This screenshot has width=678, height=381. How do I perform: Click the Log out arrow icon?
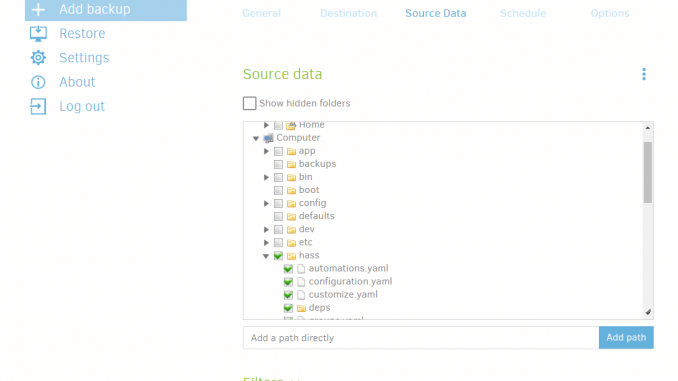(38, 106)
